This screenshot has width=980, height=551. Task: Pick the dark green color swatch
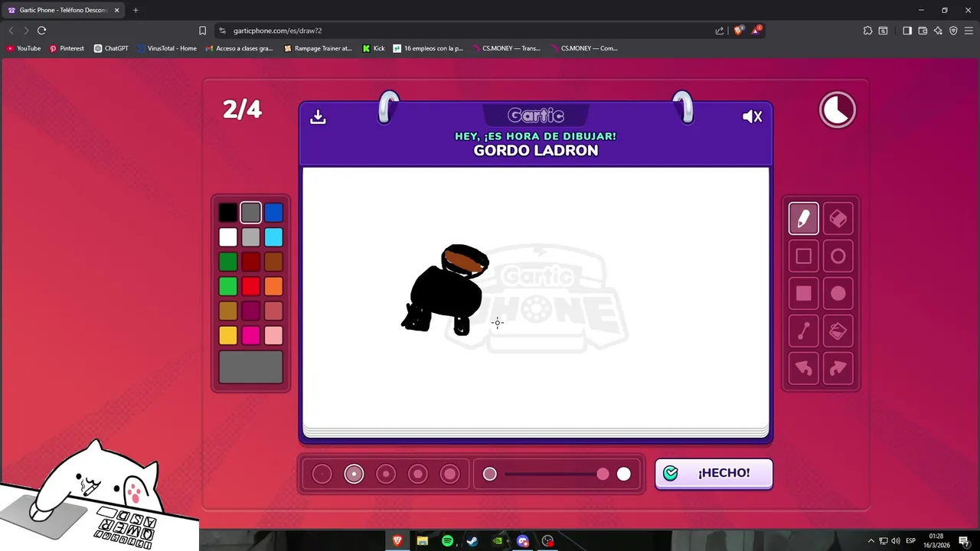pos(228,262)
